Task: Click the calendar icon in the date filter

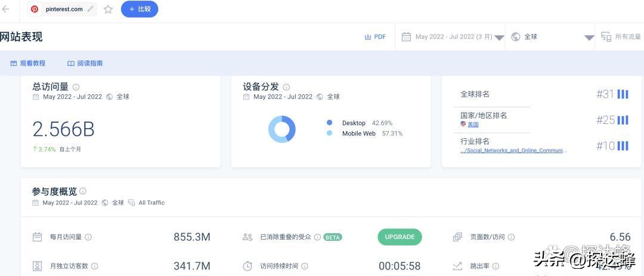Action: point(406,37)
